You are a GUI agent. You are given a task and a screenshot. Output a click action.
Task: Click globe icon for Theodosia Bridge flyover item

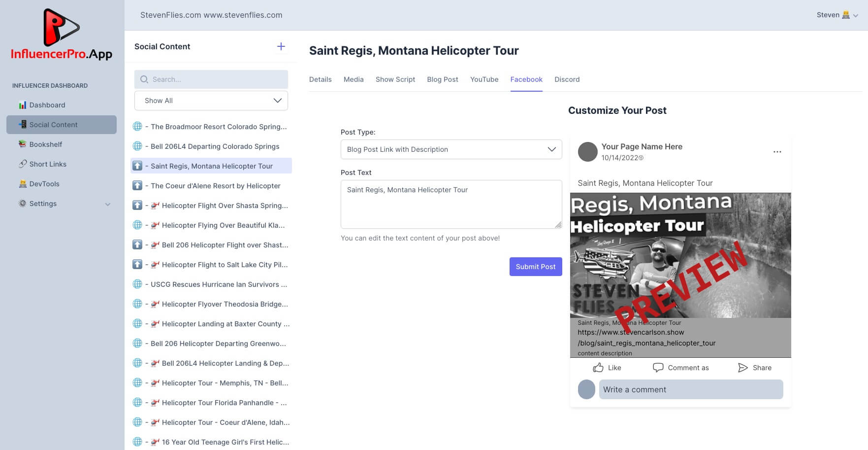point(137,304)
